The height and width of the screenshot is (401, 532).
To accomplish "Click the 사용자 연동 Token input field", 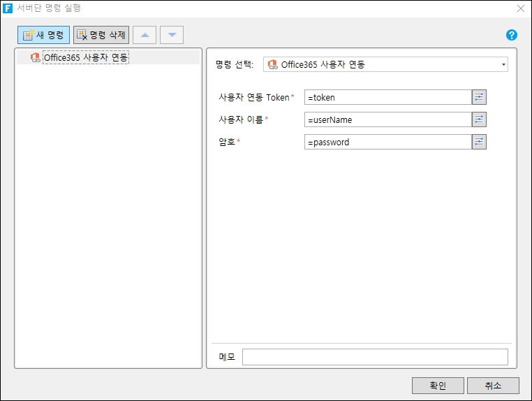I will [x=387, y=97].
